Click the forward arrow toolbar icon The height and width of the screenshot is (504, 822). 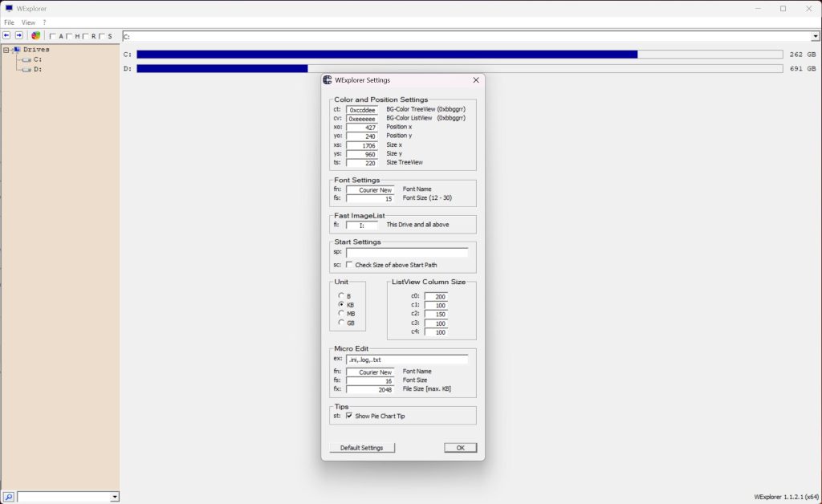click(19, 35)
